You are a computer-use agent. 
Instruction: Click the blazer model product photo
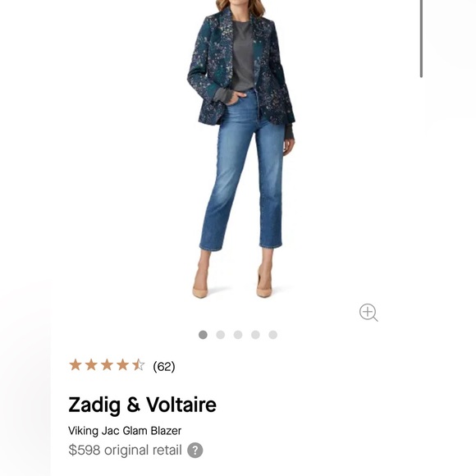[x=241, y=149]
